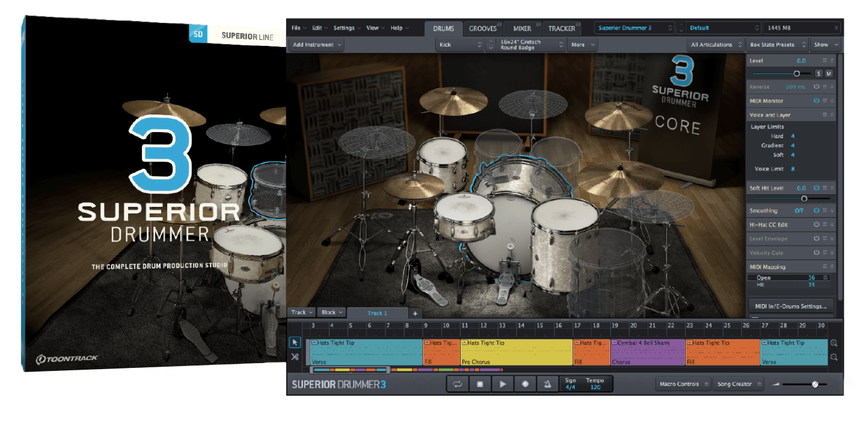Solo the kick with S button

819,74
